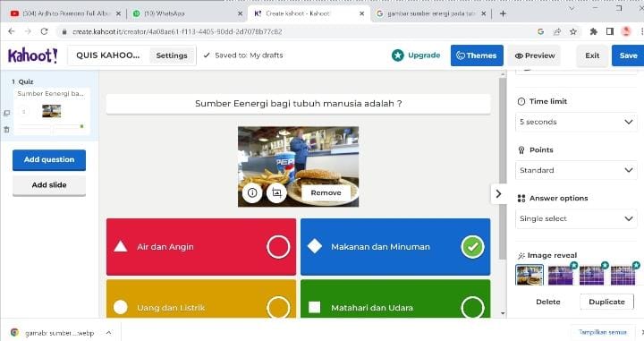The height and width of the screenshot is (341, 644).
Task: Click the browser forward arrow
Action: pos(28,31)
